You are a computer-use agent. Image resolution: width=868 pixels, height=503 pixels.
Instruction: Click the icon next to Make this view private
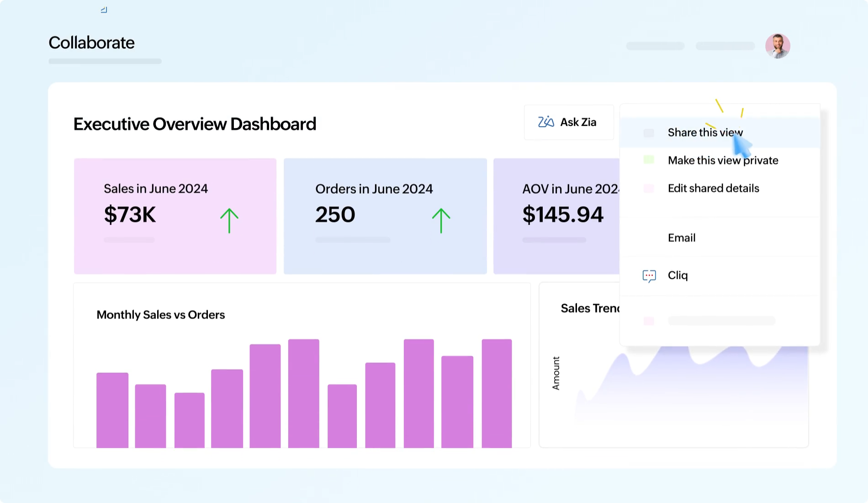(x=649, y=160)
